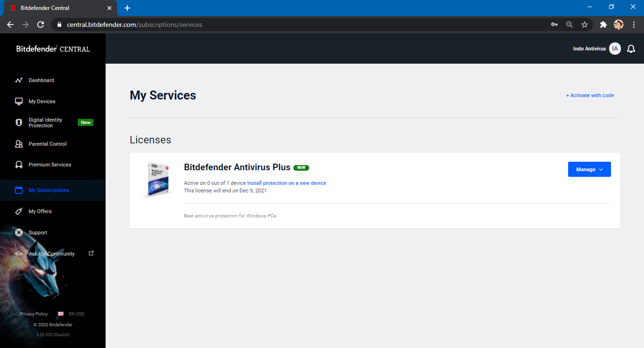Image resolution: width=644 pixels, height=348 pixels.
Task: Click the My Devices monitor icon
Action: [19, 101]
